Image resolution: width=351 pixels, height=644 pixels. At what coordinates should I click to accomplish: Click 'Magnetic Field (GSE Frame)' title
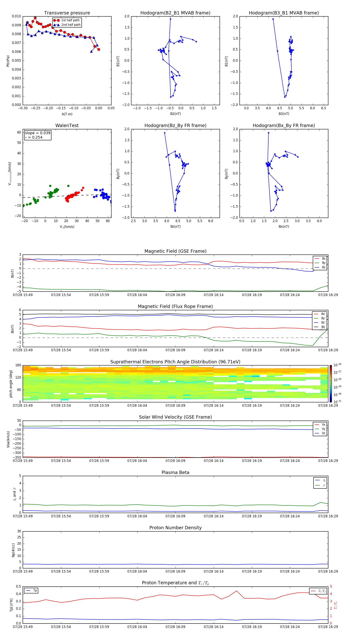(175, 251)
